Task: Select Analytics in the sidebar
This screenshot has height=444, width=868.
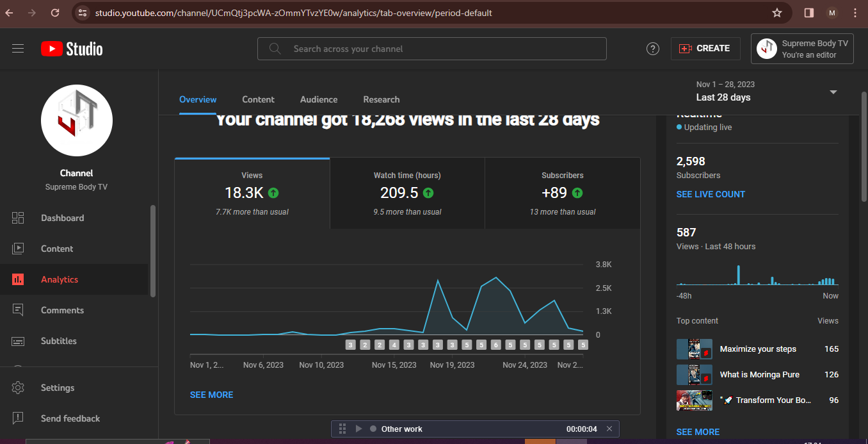Action: pyautogui.click(x=74, y=279)
